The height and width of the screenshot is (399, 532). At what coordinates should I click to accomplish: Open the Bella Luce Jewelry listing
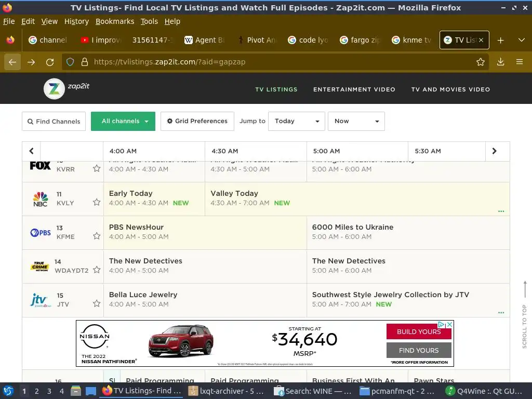click(x=205, y=300)
